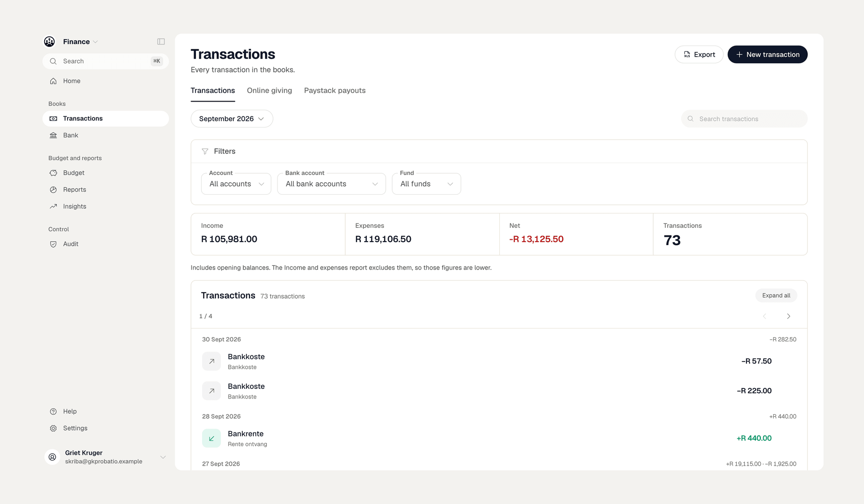Expand the All bank accounts dropdown
The height and width of the screenshot is (504, 864).
332,184
